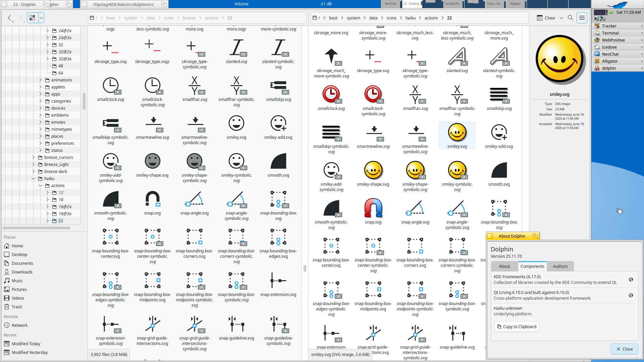Click Copy to Clipboard button
This screenshot has width=644, height=362.
coord(516,326)
